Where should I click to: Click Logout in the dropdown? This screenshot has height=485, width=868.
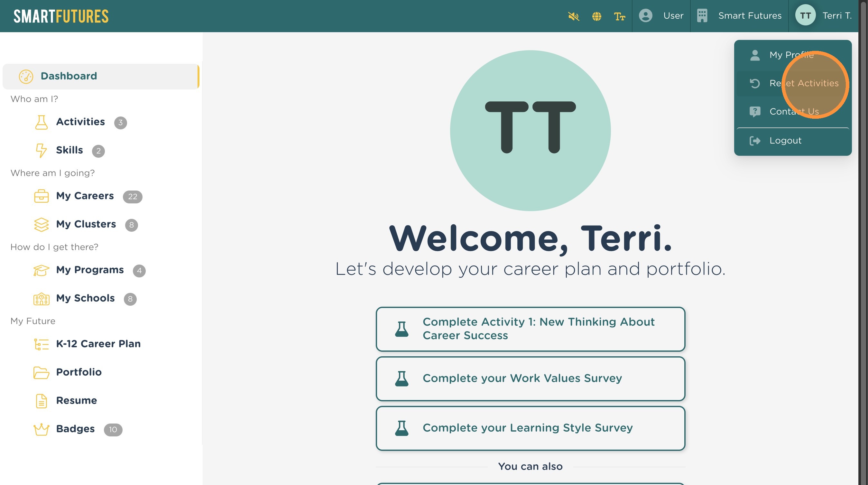[785, 141]
